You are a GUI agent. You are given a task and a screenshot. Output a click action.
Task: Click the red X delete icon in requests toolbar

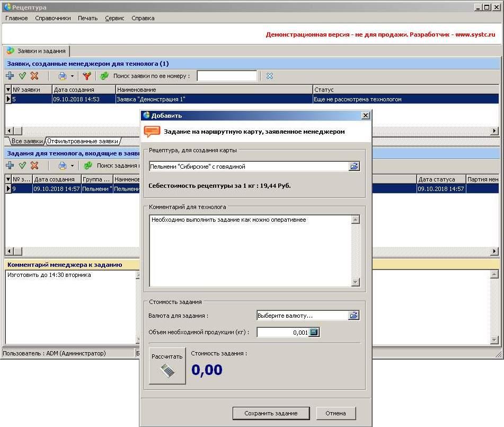click(34, 76)
